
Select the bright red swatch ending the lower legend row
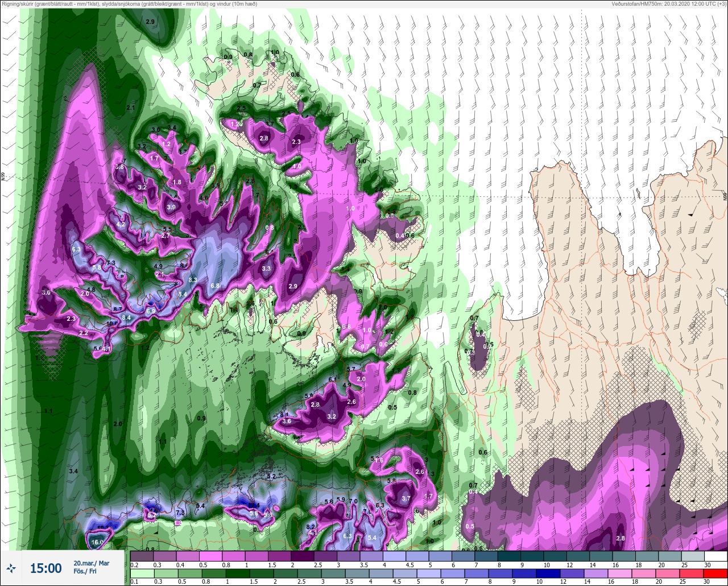click(x=715, y=573)
